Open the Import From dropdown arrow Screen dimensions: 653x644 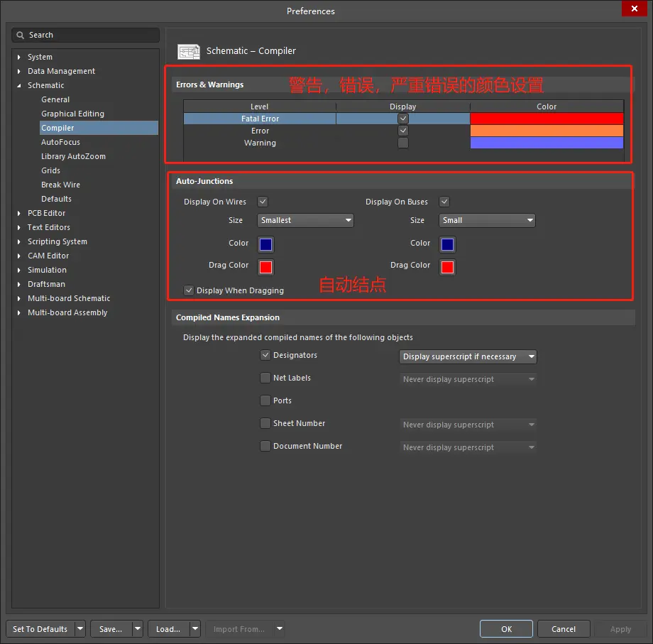coord(280,628)
